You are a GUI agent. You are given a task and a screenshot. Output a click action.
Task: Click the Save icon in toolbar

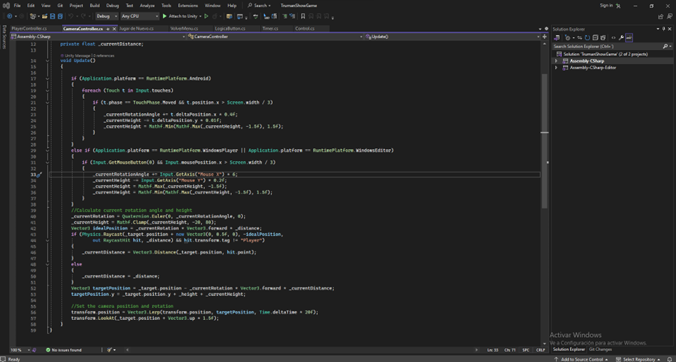53,16
